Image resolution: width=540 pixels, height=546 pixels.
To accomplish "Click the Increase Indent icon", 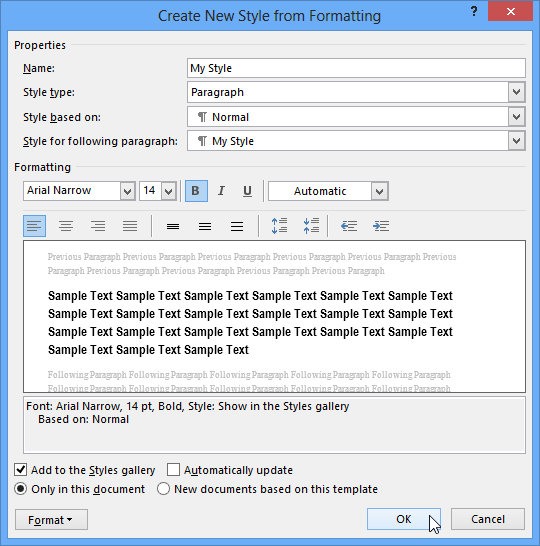I will pos(381,226).
